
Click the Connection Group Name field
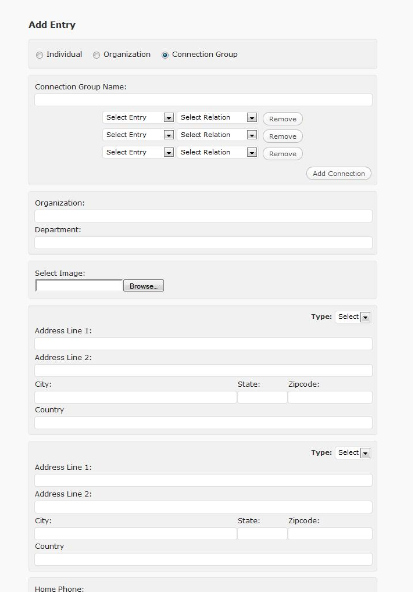(x=203, y=100)
